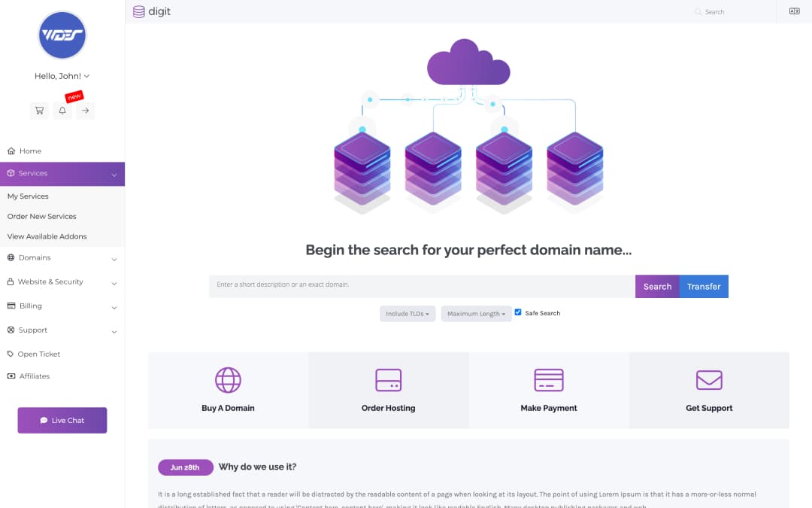Click the Order Hosting server icon
Viewport: 812px width, 508px height.
click(x=389, y=380)
